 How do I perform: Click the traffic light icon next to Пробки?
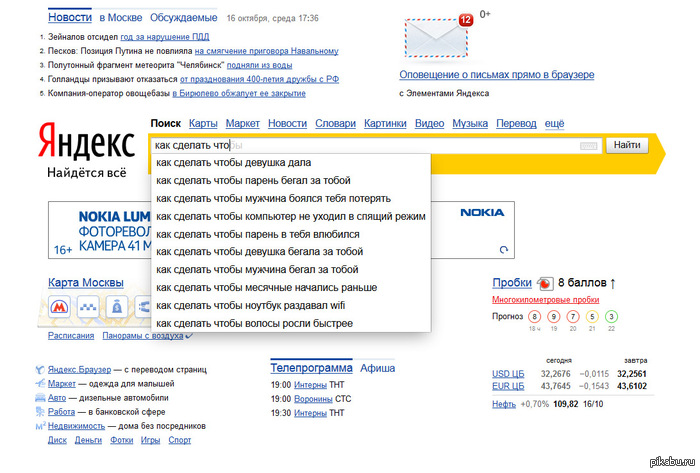click(545, 283)
